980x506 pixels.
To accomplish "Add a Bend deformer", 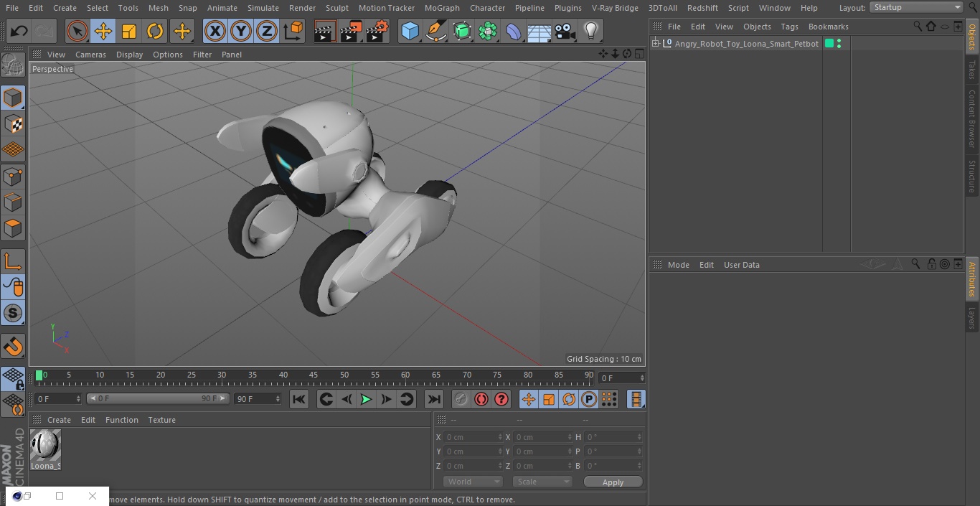I will pos(514,31).
